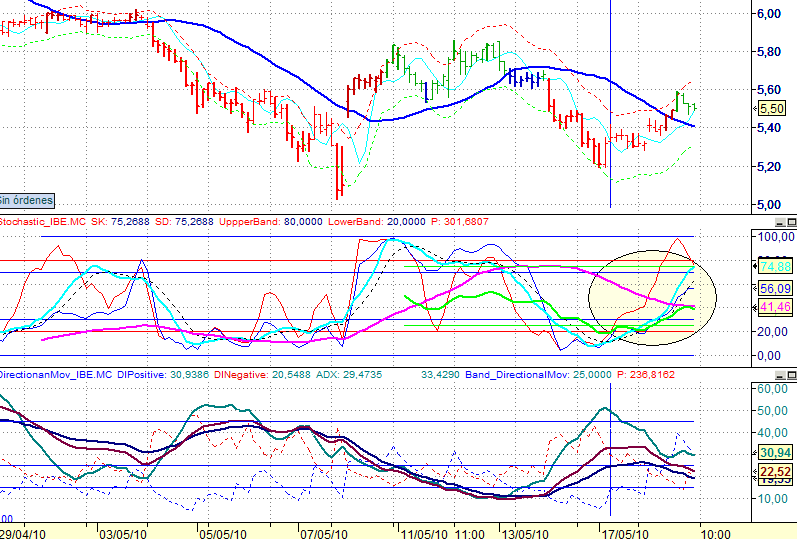The image size is (797, 539).
Task: Click the 'P: 301,6807' value
Action: pos(459,222)
